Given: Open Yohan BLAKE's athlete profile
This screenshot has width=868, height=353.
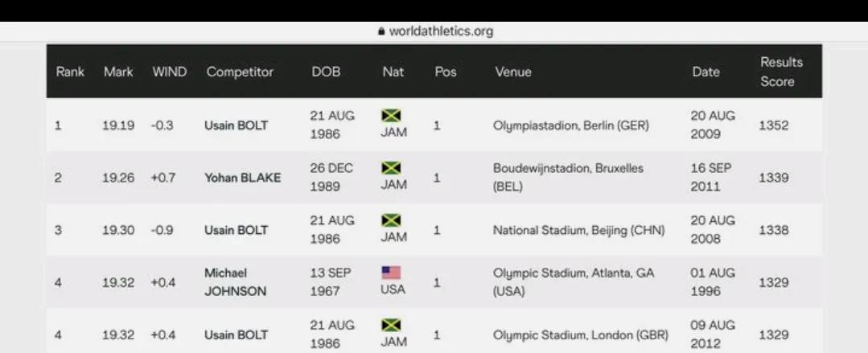Looking at the screenshot, I should (x=244, y=178).
